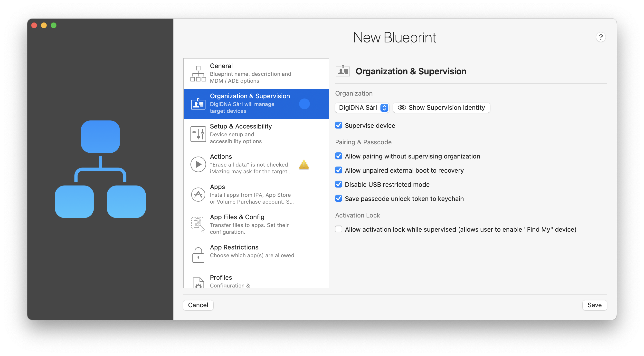Open the Setup & Accessibility section

(x=256, y=134)
